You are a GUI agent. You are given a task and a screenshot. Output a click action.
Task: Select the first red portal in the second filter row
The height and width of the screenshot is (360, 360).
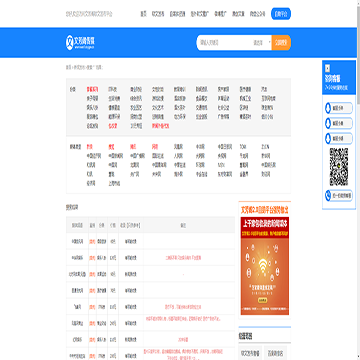coord(89,147)
